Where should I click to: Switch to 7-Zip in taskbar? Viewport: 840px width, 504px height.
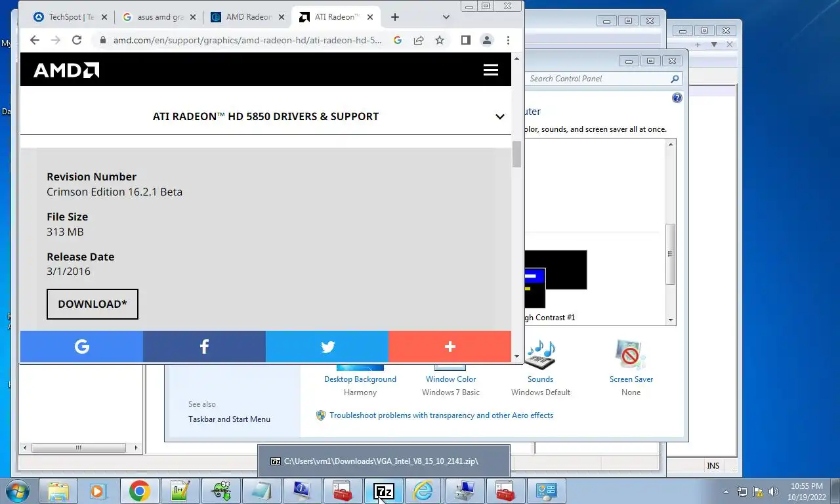(384, 491)
